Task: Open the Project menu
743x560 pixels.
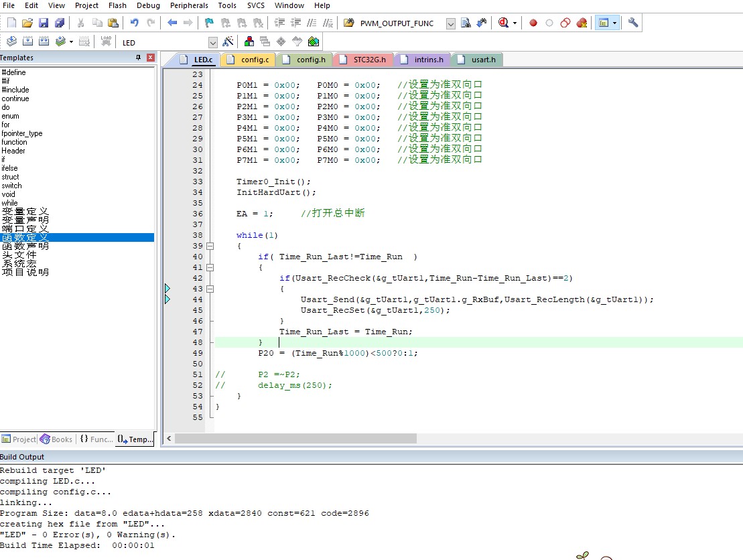Action: pyautogui.click(x=86, y=5)
